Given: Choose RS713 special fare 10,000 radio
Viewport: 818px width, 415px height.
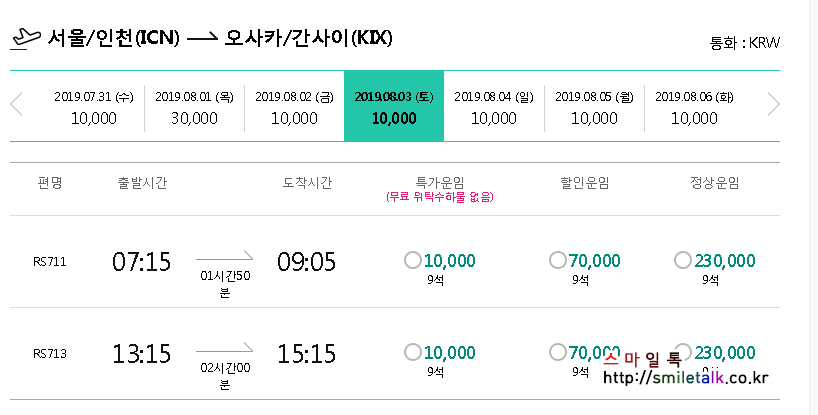Looking at the screenshot, I should coord(413,352).
